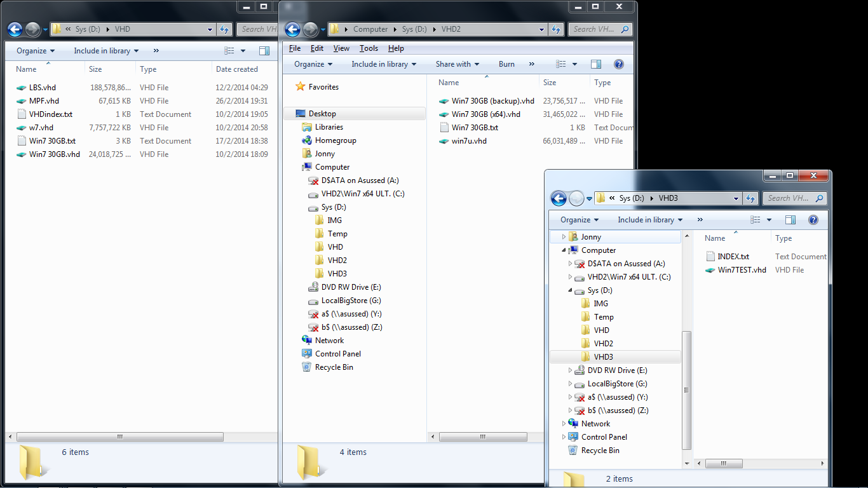Open the change view dropdown arrow in VHD3 window
Viewport: 868px width, 488px height.
click(769, 220)
